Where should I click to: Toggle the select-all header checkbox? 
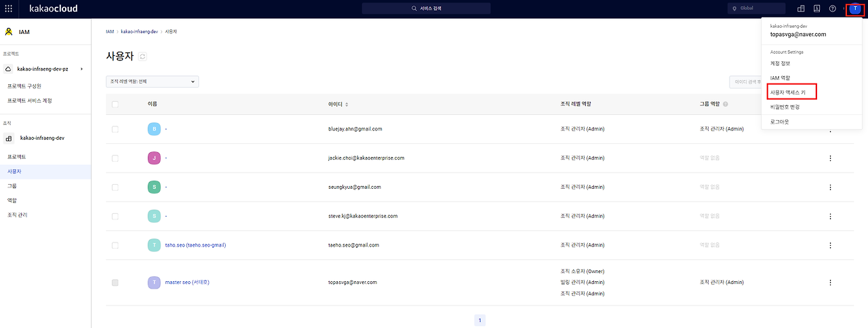(115, 105)
